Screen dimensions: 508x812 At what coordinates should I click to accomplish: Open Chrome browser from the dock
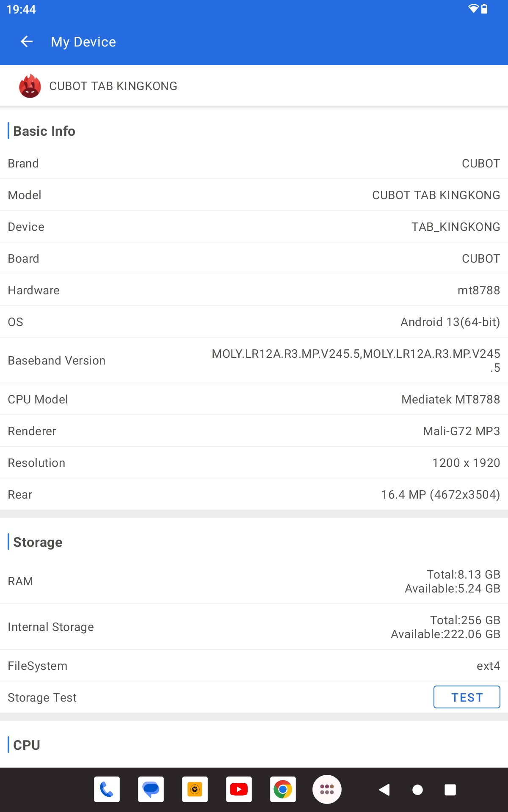283,789
